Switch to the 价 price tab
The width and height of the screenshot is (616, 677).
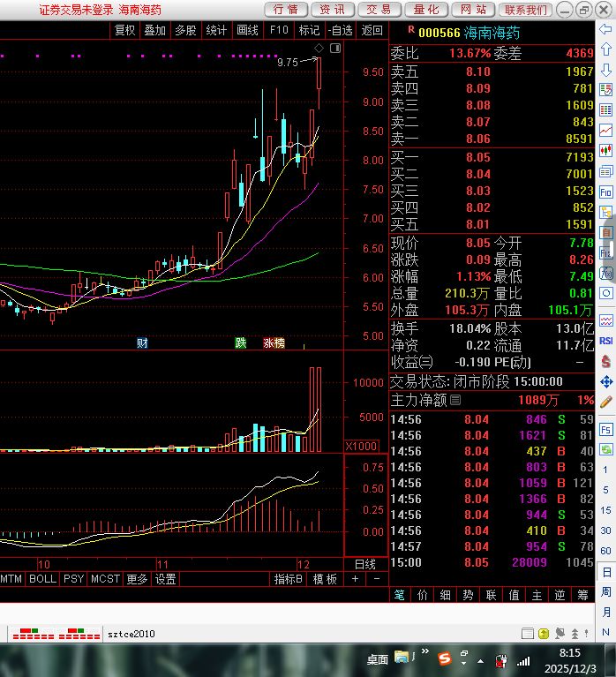(x=423, y=595)
